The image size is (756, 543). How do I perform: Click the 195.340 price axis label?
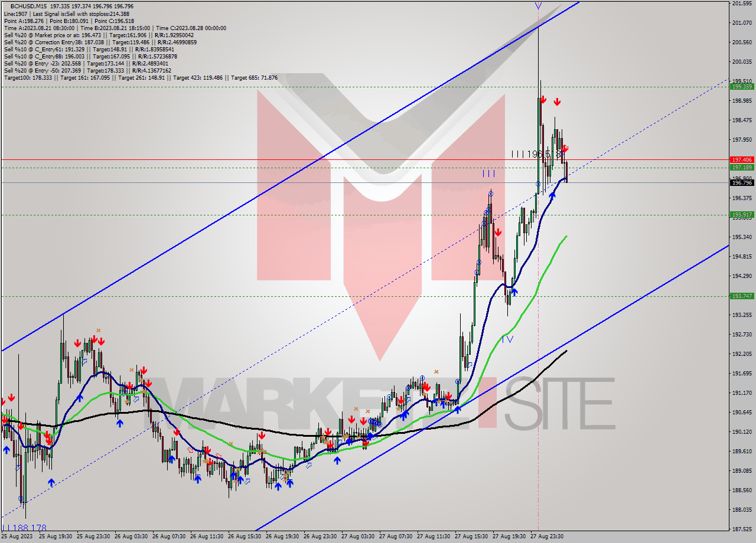coord(741,237)
